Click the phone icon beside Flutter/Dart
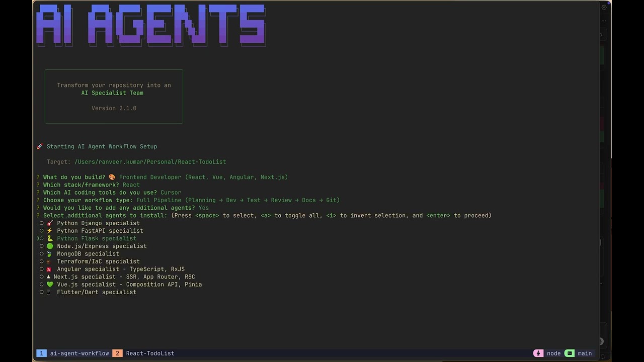Image resolution: width=644 pixels, height=362 pixels. pyautogui.click(x=49, y=292)
